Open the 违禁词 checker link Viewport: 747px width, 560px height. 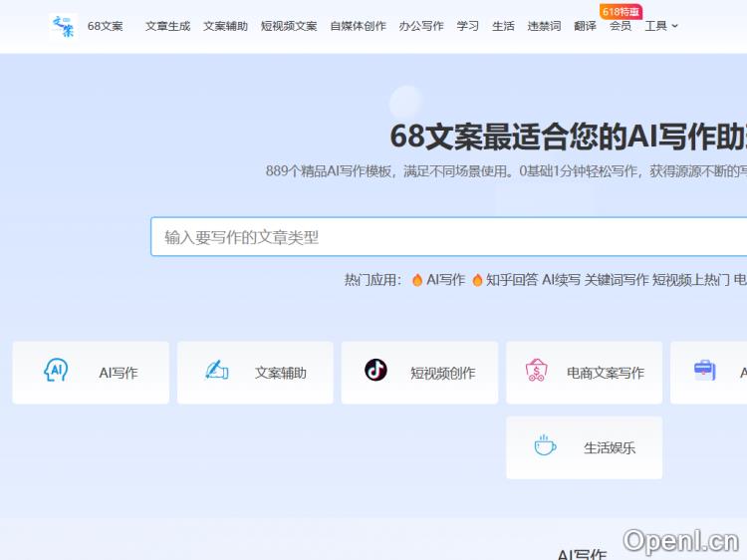tap(544, 26)
